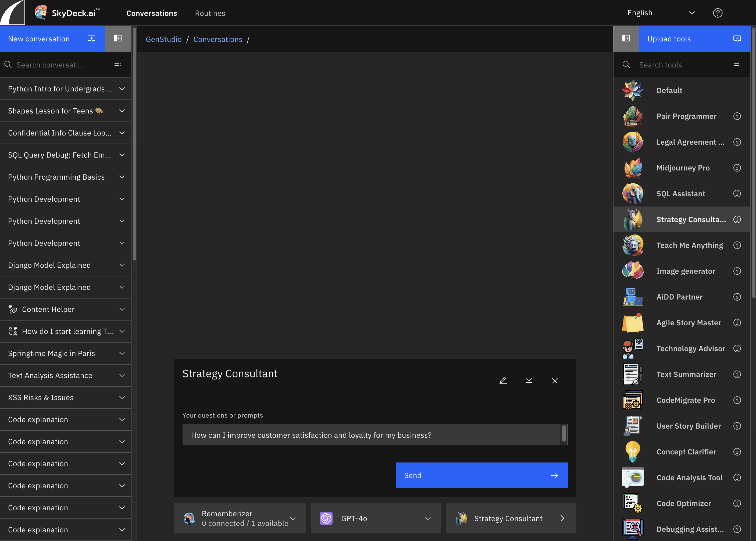Open conversation list filter options icon
This screenshot has height=541, width=756.
[x=117, y=65]
